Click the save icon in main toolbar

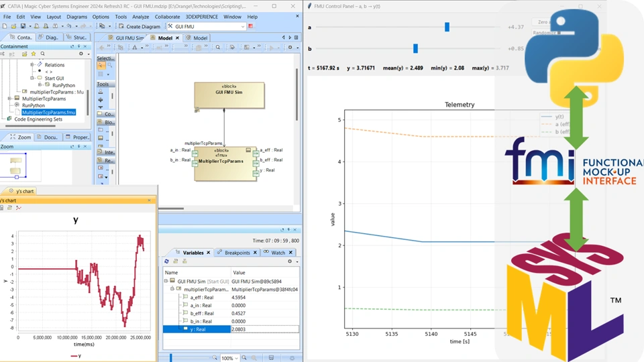coord(23,26)
